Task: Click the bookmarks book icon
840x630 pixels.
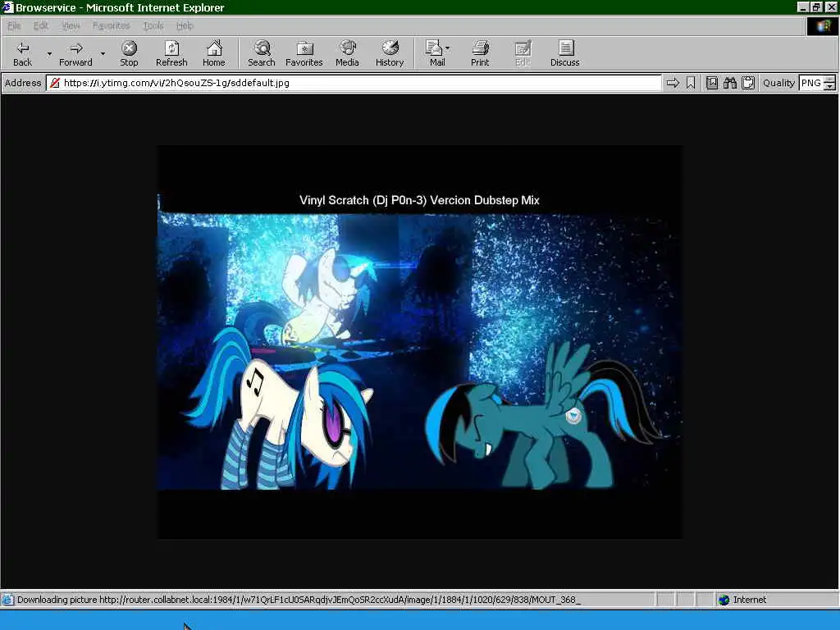Action: pos(712,83)
